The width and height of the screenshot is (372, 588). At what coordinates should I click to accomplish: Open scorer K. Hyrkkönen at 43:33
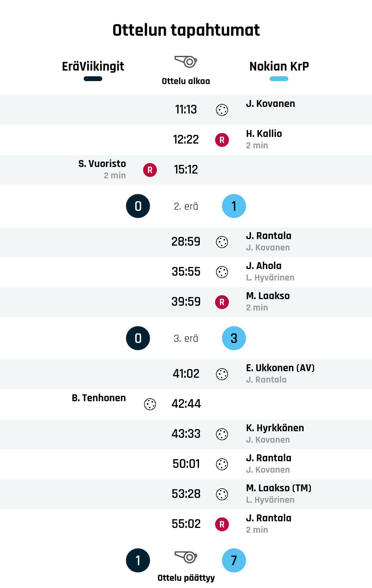click(x=275, y=428)
